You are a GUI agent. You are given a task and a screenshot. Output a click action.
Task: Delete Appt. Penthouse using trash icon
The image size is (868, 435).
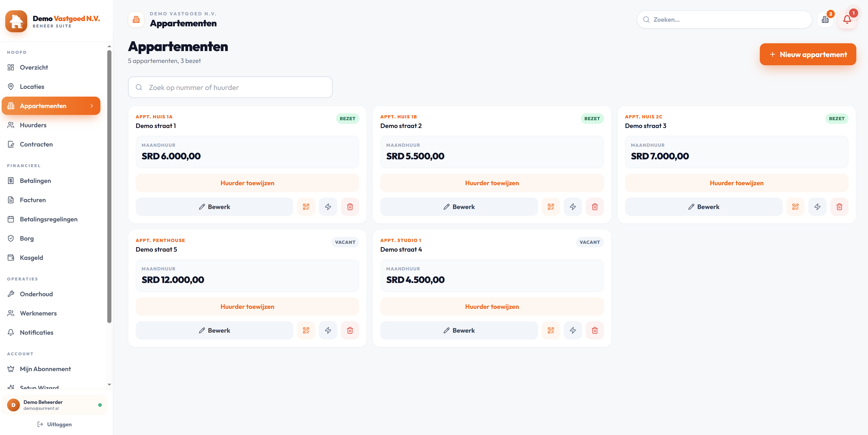click(x=350, y=330)
